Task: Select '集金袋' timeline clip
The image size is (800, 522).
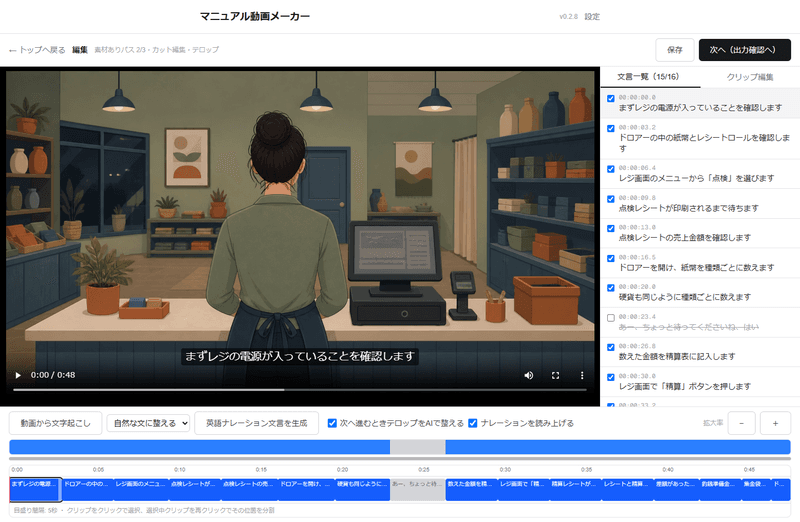Action: pyautogui.click(x=756, y=489)
